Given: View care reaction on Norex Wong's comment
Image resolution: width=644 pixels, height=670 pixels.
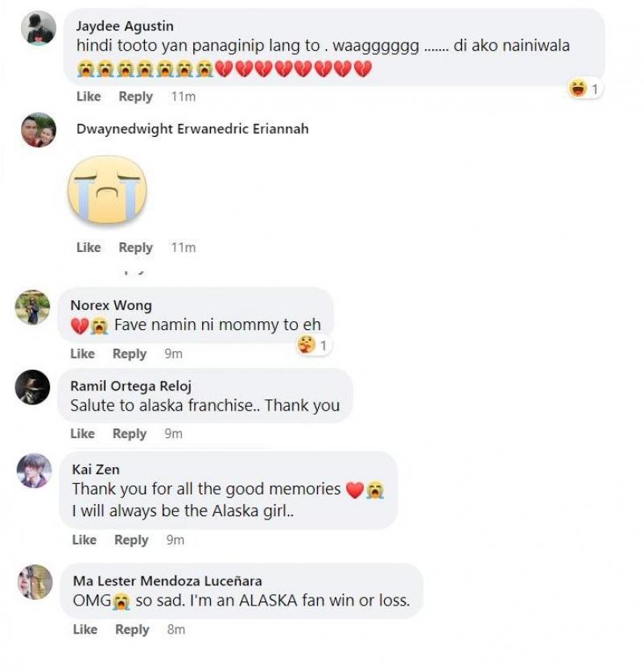Looking at the screenshot, I should [x=313, y=345].
